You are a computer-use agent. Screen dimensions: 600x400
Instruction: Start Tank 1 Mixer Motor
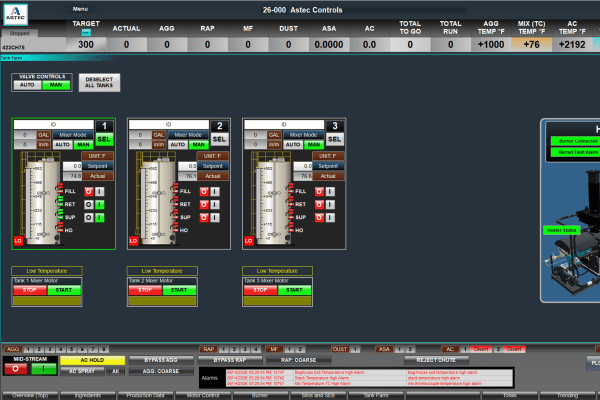(64, 290)
